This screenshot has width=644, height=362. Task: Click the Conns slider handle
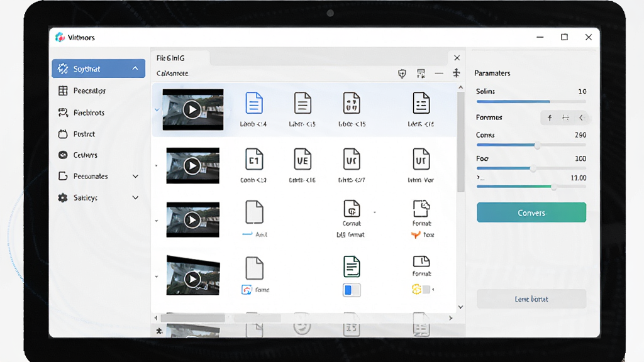pos(537,145)
